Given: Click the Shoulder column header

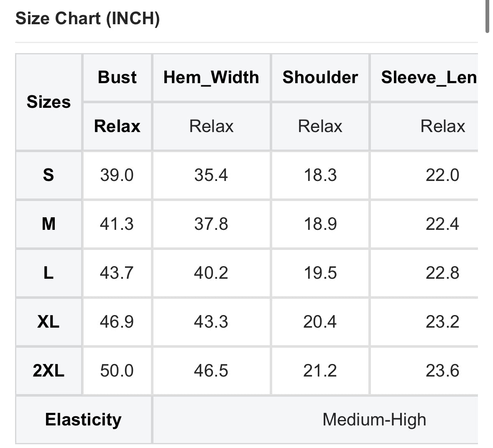Looking at the screenshot, I should click(320, 77).
